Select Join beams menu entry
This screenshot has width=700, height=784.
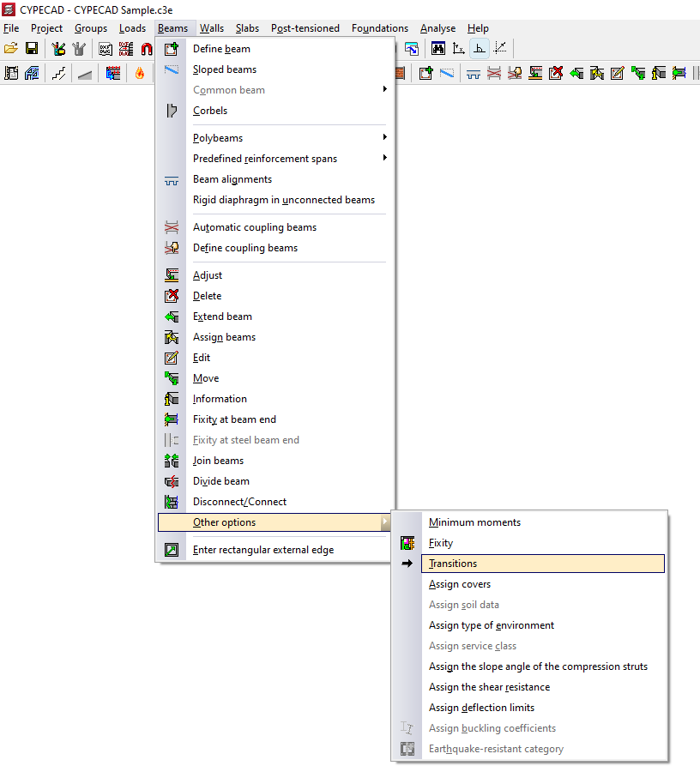274,461
